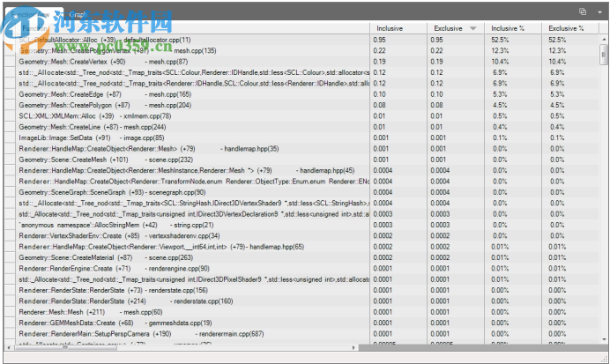This screenshot has height=364, width=610.
Task: Click the Exclusive % cell showing 52.5%
Action: tap(570, 40)
